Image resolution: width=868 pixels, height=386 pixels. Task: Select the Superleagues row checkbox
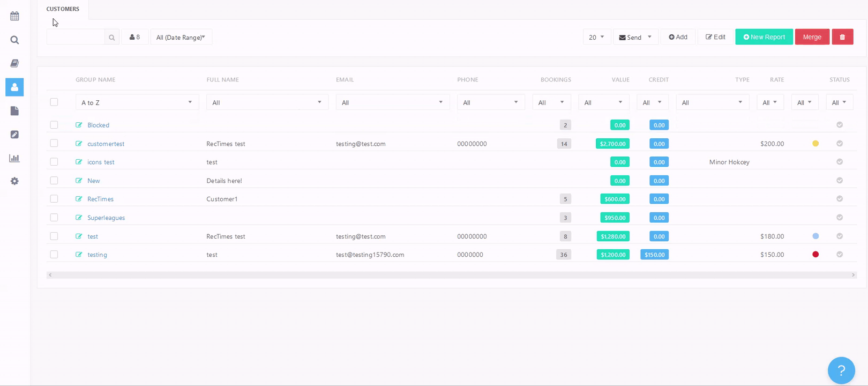(x=54, y=218)
